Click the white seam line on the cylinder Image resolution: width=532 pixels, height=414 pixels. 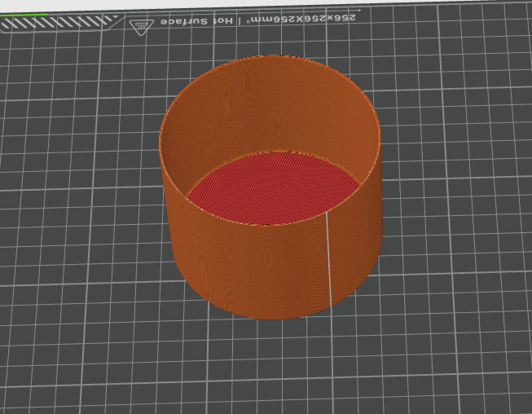tap(329, 258)
